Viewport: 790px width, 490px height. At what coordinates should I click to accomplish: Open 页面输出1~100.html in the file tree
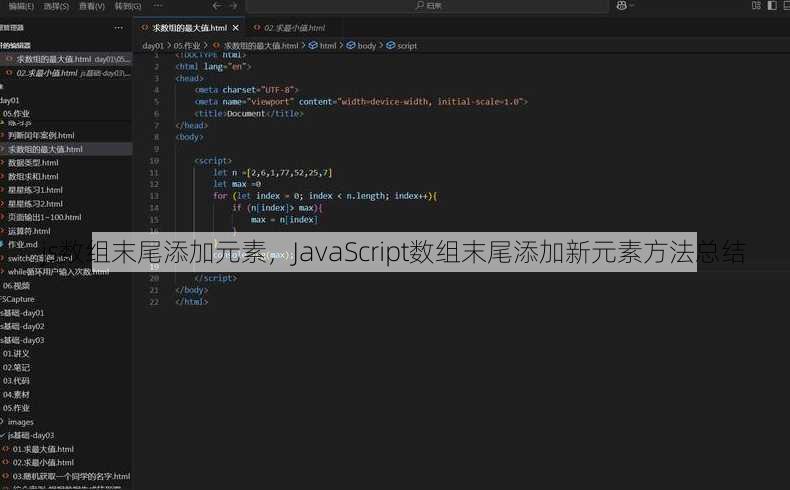pyautogui.click(x=44, y=217)
